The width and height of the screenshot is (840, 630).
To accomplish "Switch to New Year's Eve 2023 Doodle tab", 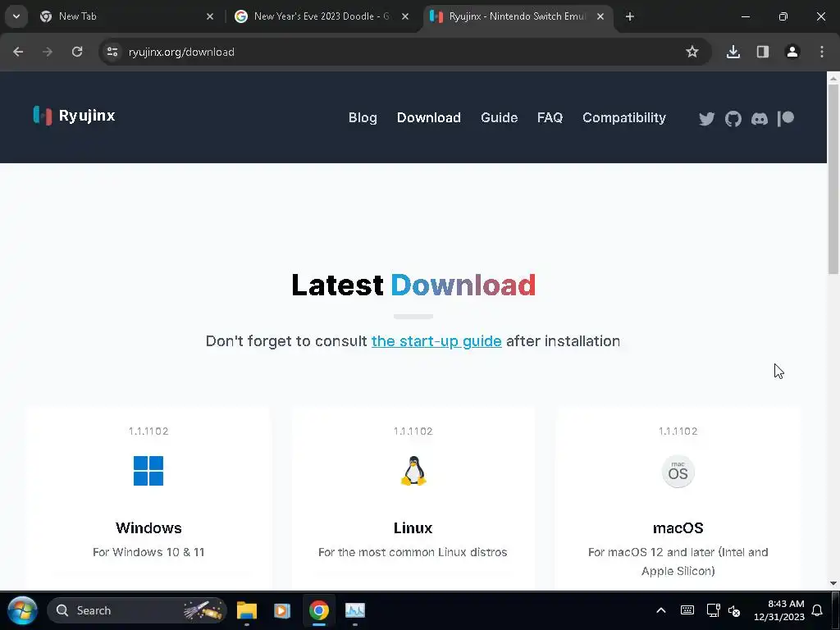I will coord(322,16).
